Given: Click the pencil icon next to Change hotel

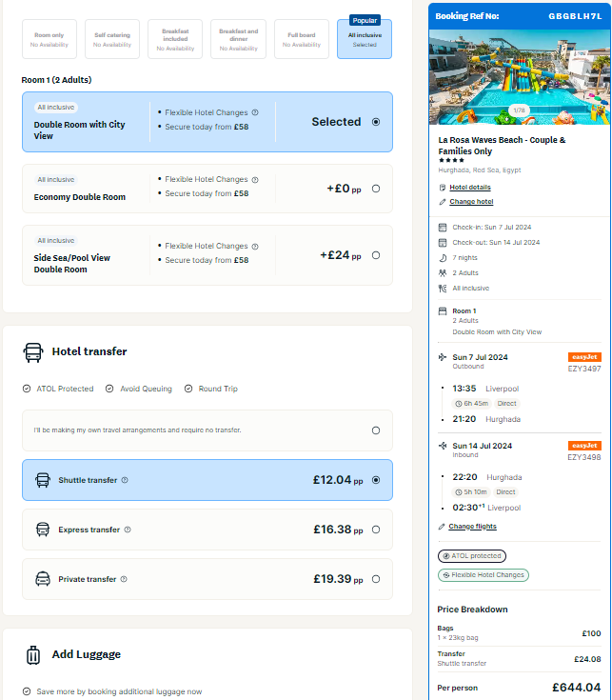Looking at the screenshot, I should coord(443,202).
